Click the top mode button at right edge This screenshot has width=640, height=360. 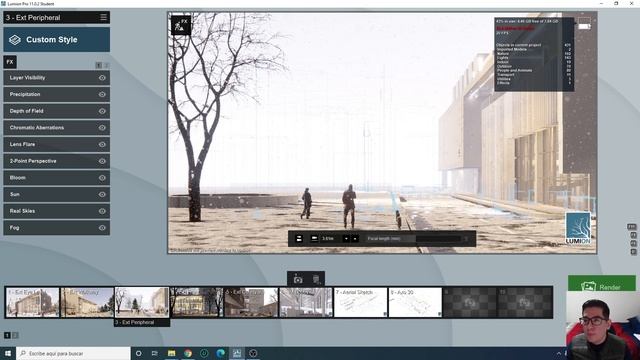(632, 227)
